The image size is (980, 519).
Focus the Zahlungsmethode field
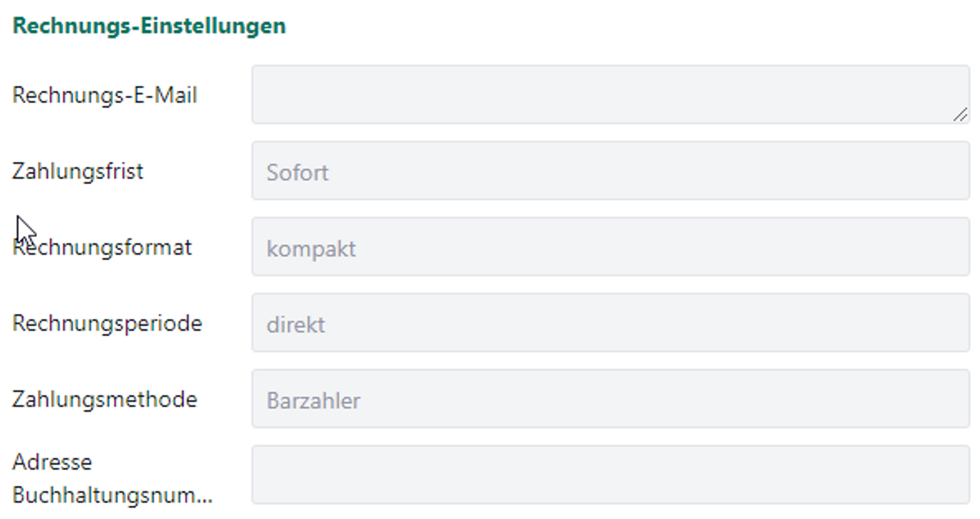(x=610, y=398)
